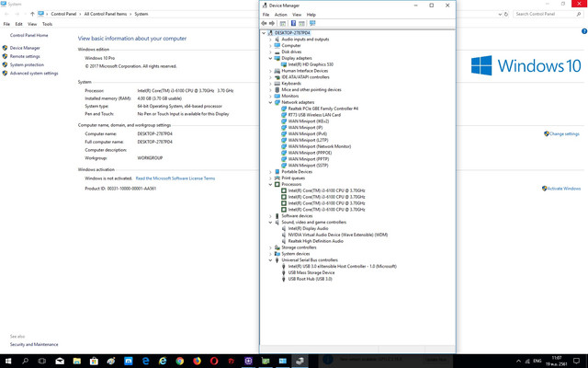Click the help question mark in System window
This screenshot has width=588, height=368.
click(584, 31)
